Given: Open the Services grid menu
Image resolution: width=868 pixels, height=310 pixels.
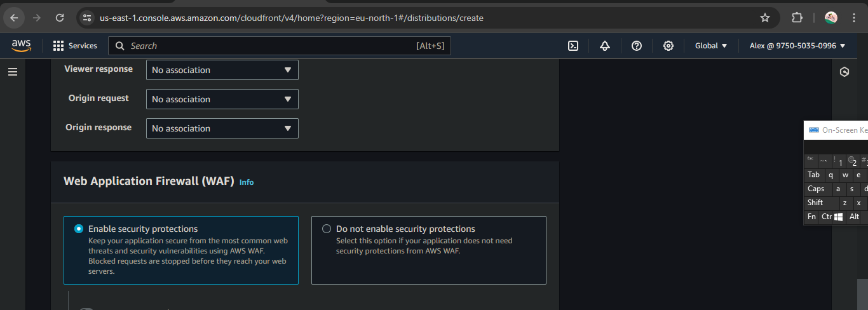Looking at the screenshot, I should [75, 46].
